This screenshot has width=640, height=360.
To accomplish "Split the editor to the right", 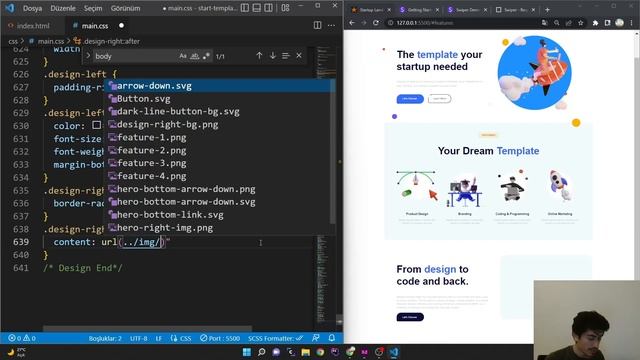I will click(x=317, y=25).
